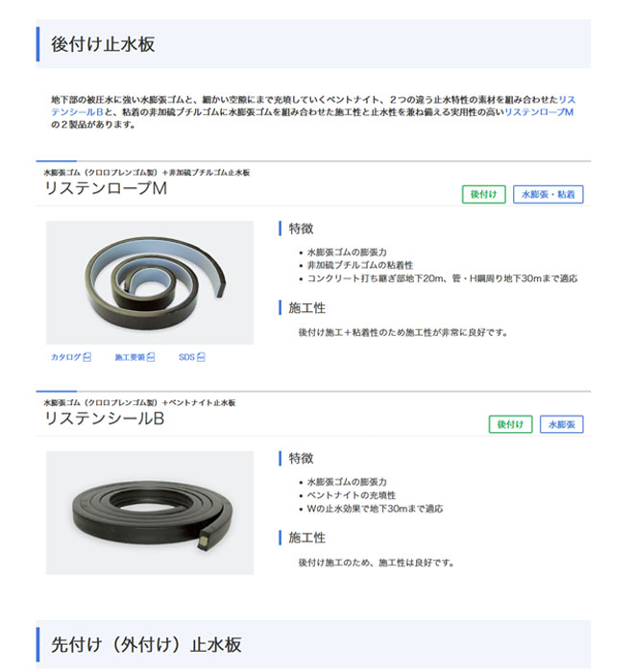This screenshot has width=634, height=672.
Task: Click the spiral リステンロープM product photo
Action: click(x=150, y=282)
